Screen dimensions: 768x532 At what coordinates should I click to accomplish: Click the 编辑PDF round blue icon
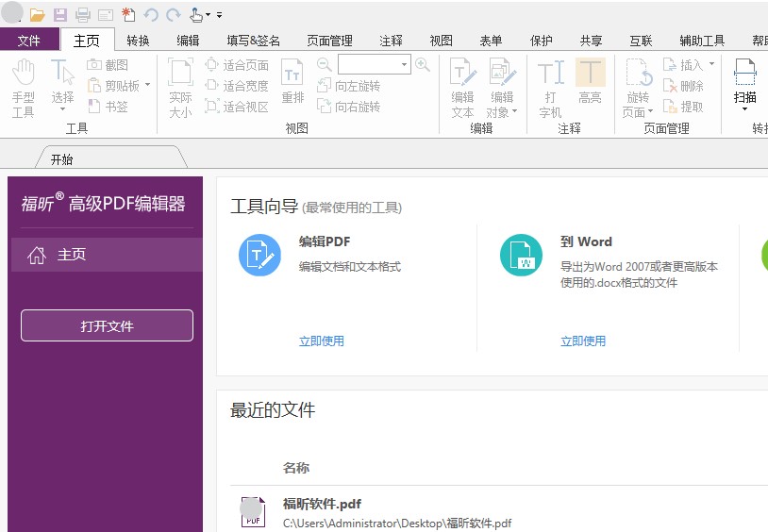coord(259,255)
